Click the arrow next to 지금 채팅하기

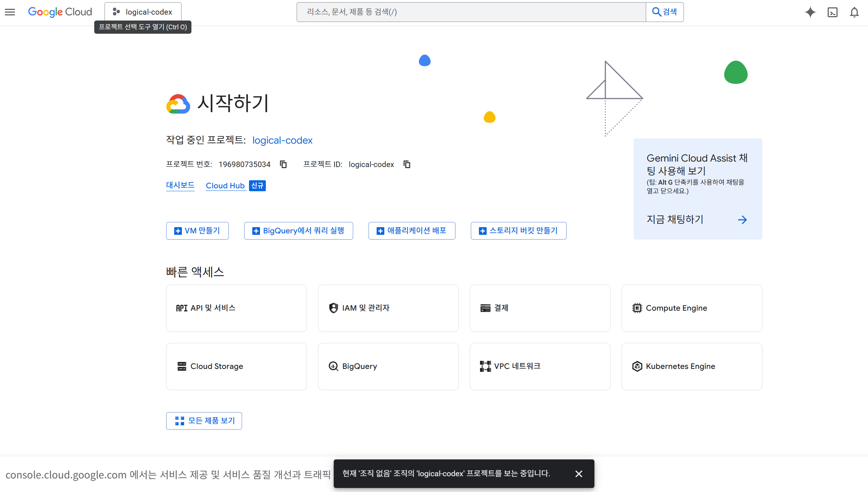pyautogui.click(x=742, y=219)
